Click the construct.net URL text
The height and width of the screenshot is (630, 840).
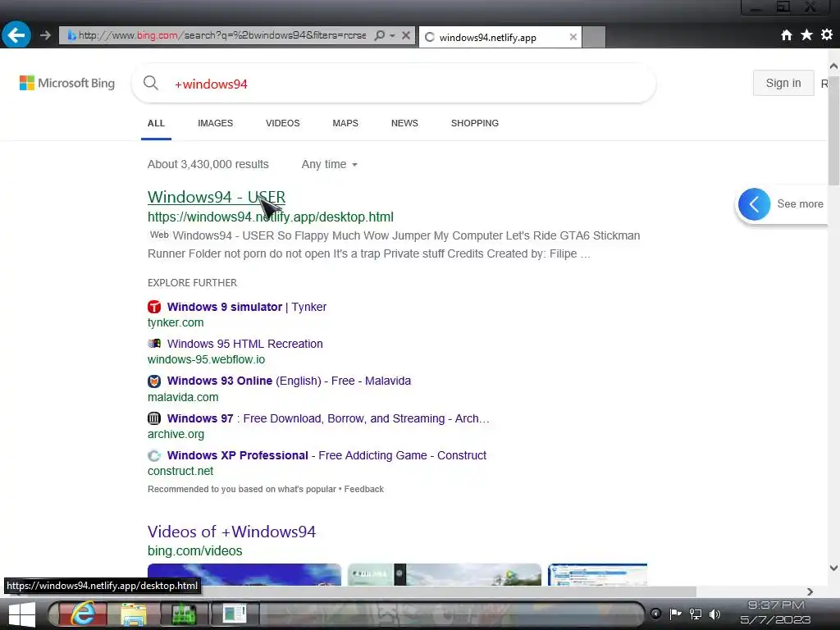tap(180, 471)
